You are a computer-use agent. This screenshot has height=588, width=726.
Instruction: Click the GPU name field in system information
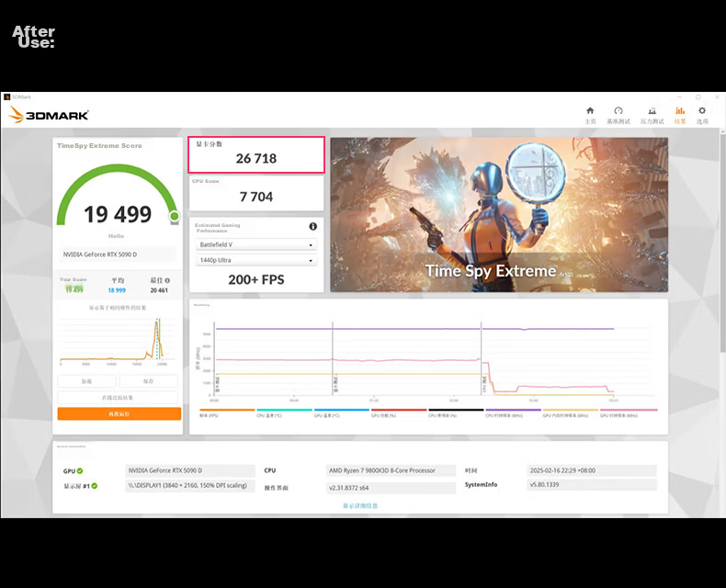click(190, 470)
